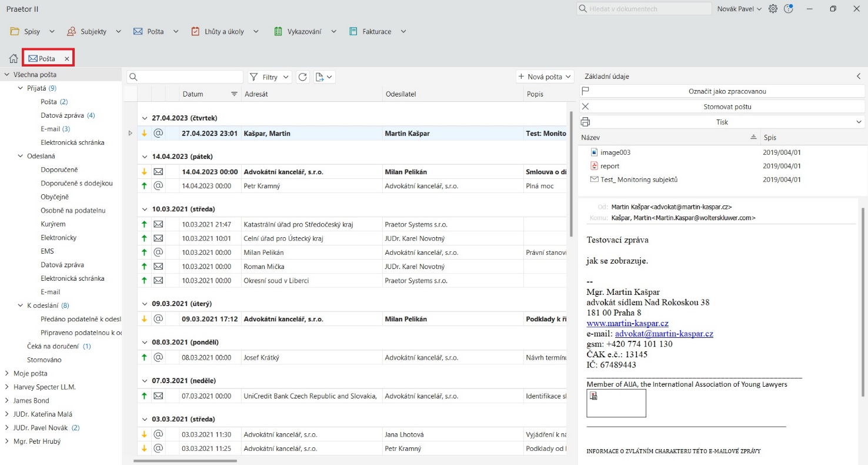Click the Stornovat poštu button
The image size is (868, 465).
(x=722, y=107)
